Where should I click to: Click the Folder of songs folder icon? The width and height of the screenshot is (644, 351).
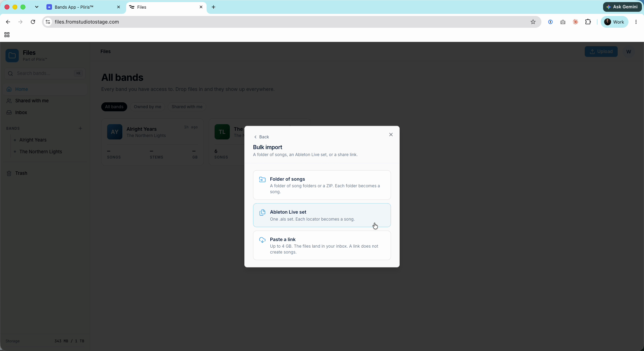coord(262,179)
